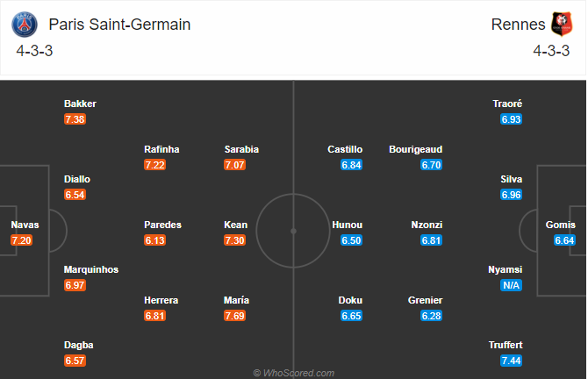The width and height of the screenshot is (588, 379).
Task: Open player Marquinhos from the lineup
Action: point(91,269)
